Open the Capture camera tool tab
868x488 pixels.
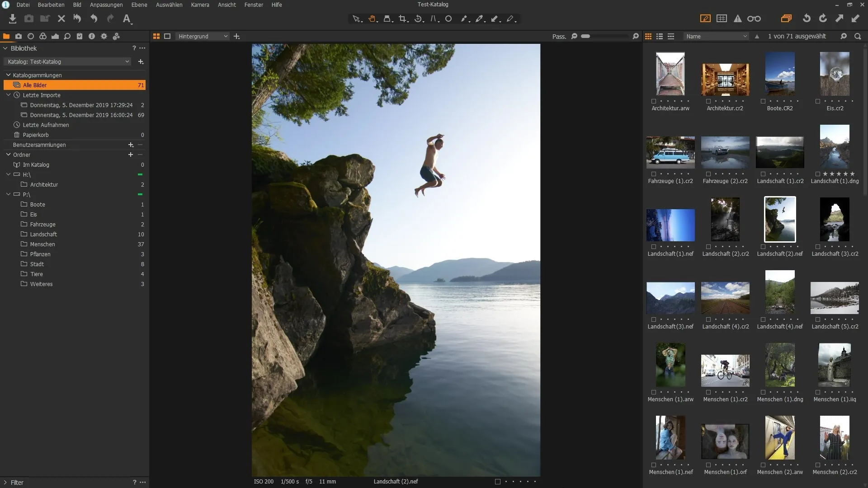click(19, 36)
